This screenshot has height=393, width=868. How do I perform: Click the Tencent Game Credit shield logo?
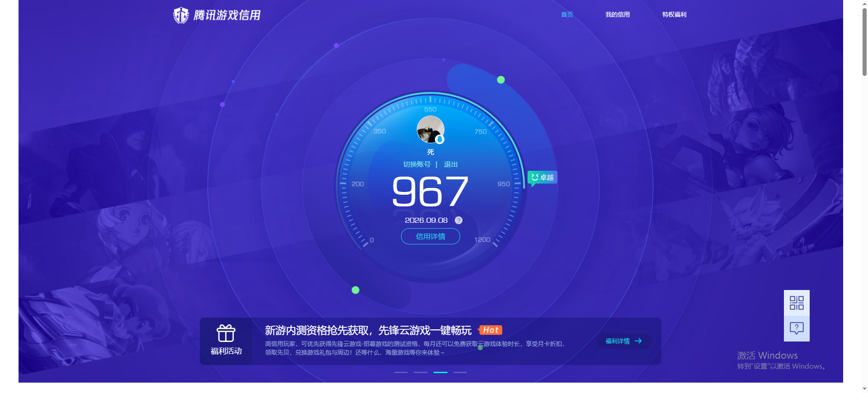181,15
